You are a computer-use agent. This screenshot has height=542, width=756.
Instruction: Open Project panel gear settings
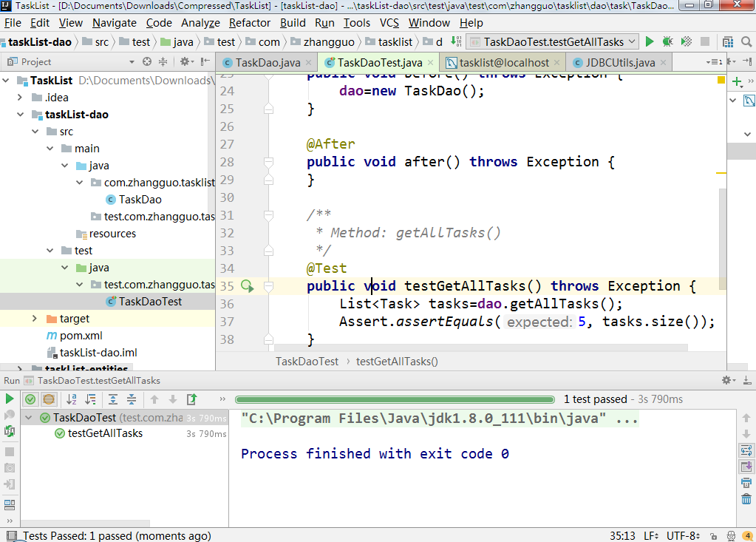point(186,61)
